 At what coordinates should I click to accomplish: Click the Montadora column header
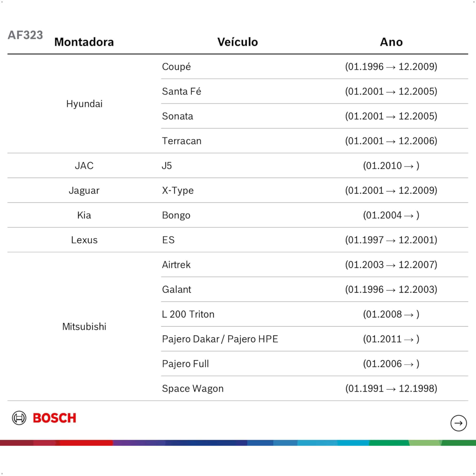point(84,42)
